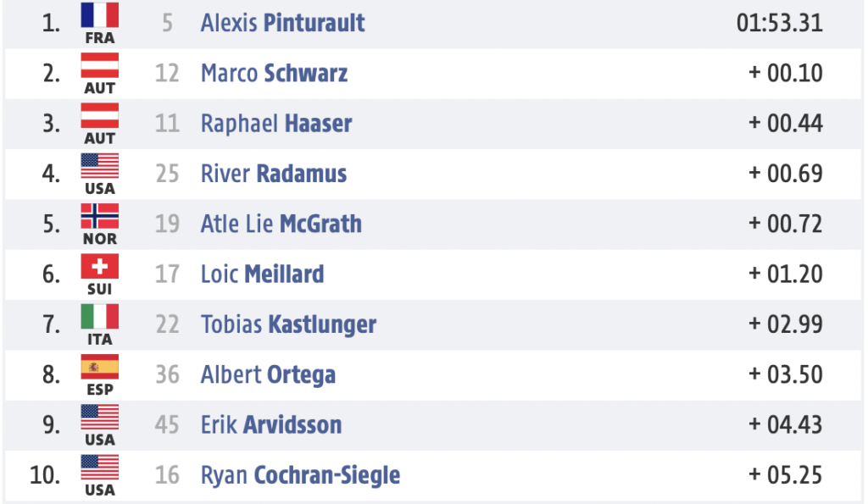This screenshot has width=868, height=504.
Task: Click the Norwegian flag icon
Action: [100, 216]
